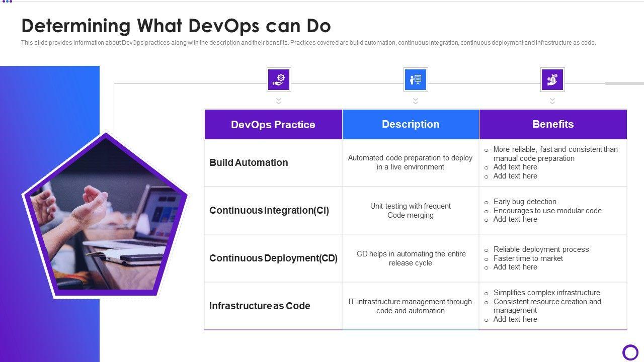
Task: Click the "Encourages to use modular code" bullet
Action: 547,211
